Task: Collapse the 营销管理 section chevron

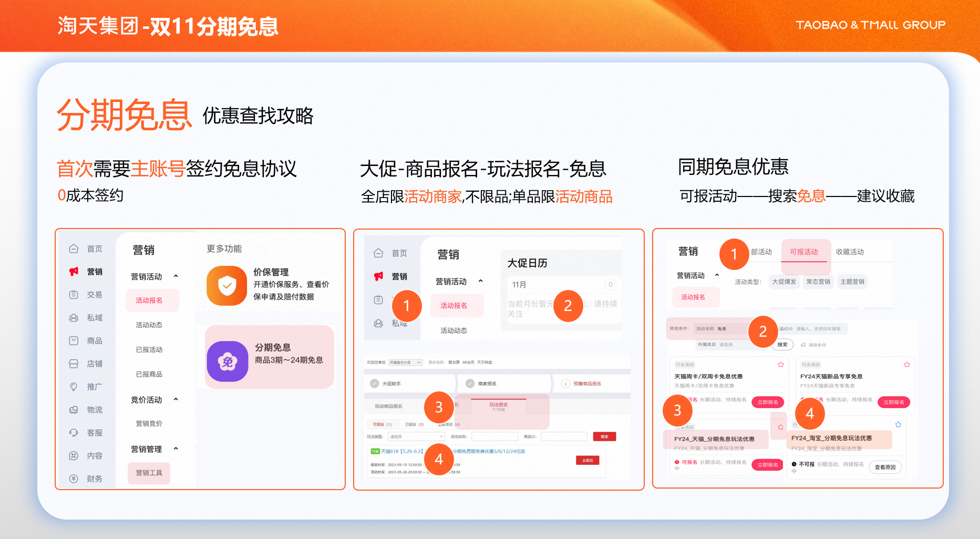Action: click(176, 449)
